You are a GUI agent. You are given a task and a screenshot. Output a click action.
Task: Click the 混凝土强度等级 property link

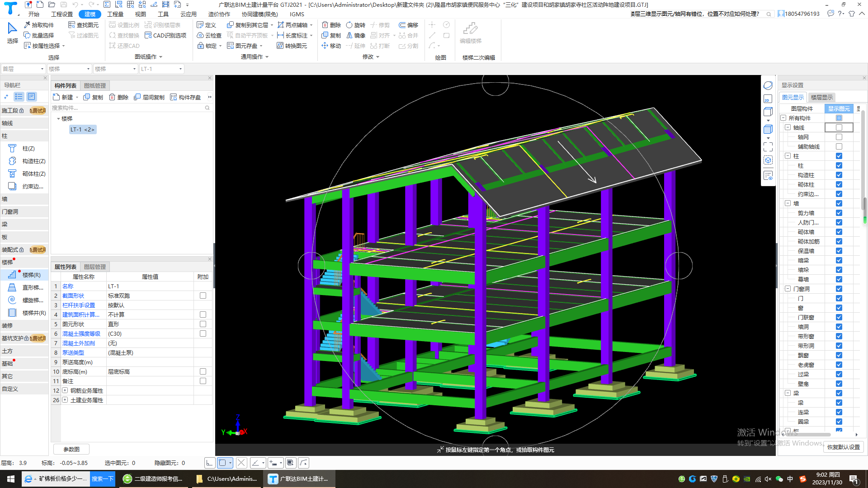click(x=81, y=333)
